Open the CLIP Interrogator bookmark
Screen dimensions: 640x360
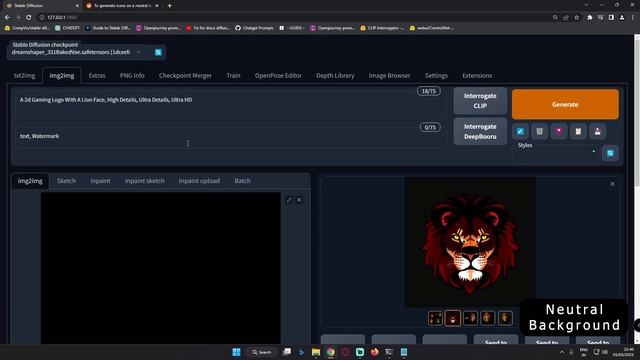coord(382,28)
